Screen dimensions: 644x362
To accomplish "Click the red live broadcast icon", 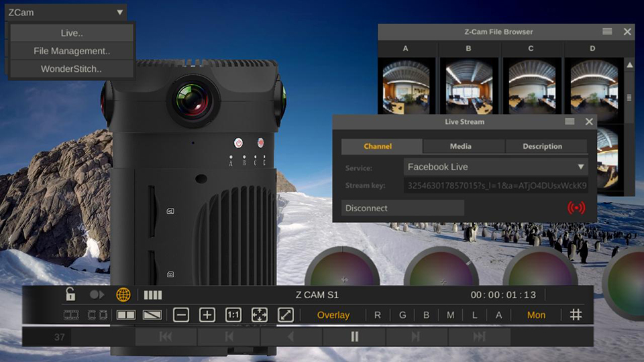I will [x=576, y=208].
